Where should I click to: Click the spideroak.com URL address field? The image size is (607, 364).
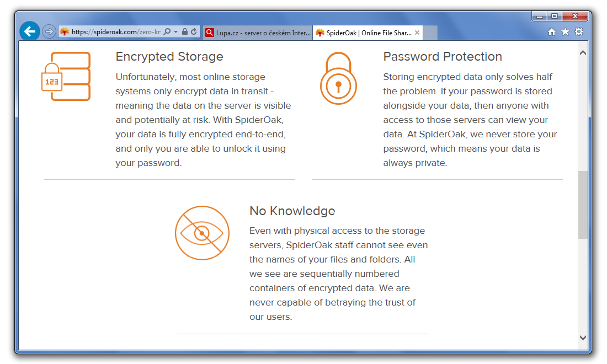(116, 32)
